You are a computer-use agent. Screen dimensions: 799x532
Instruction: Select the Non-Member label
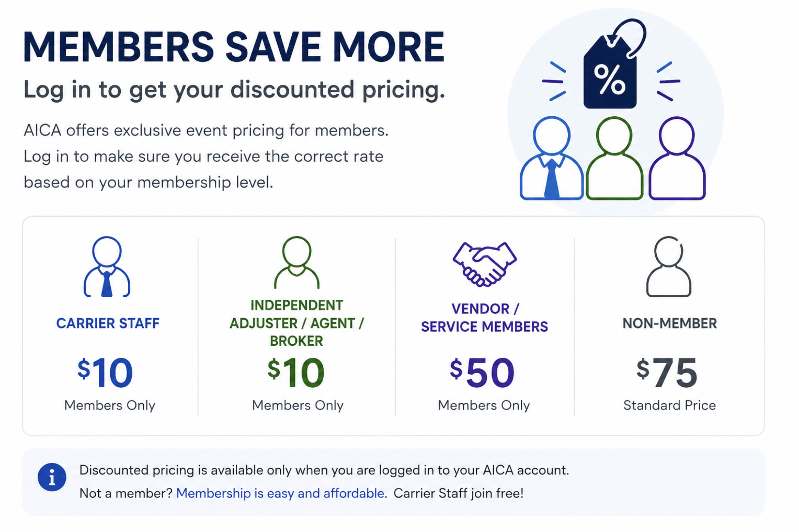(670, 323)
